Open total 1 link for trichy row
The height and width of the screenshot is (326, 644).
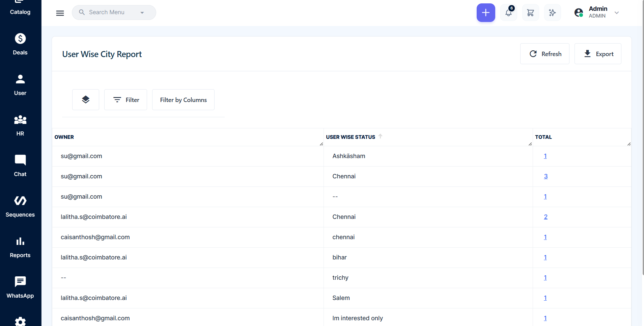545,278
